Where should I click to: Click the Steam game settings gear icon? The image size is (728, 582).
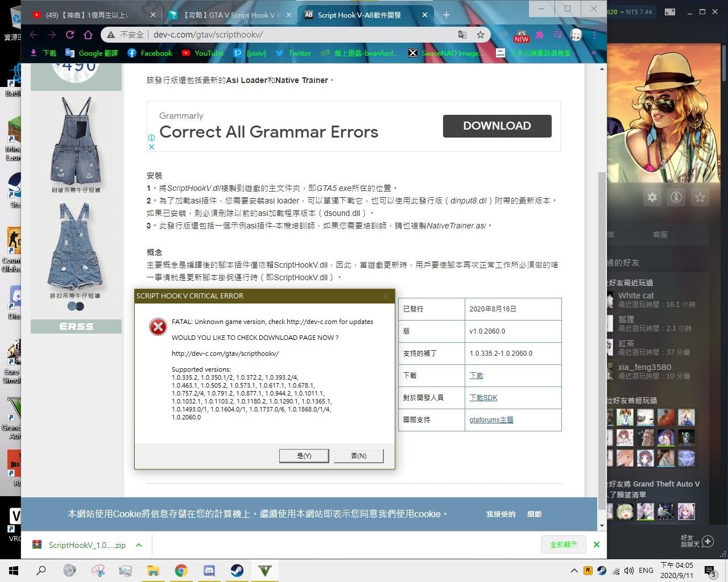[x=652, y=197]
